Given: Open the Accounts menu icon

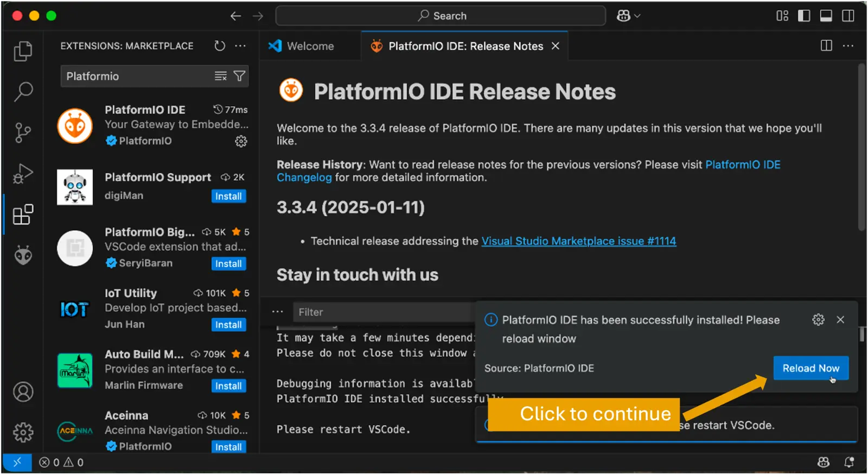Looking at the screenshot, I should pyautogui.click(x=23, y=391).
